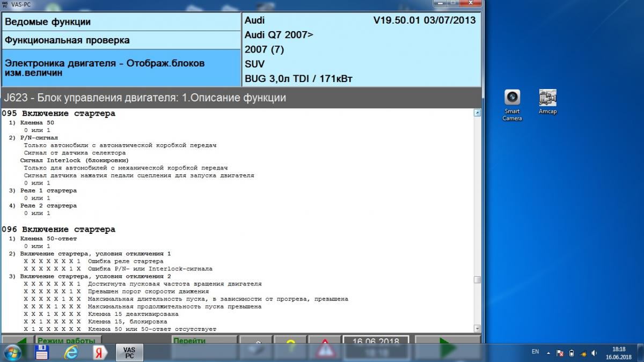Open the Windows Start menu

point(13,352)
